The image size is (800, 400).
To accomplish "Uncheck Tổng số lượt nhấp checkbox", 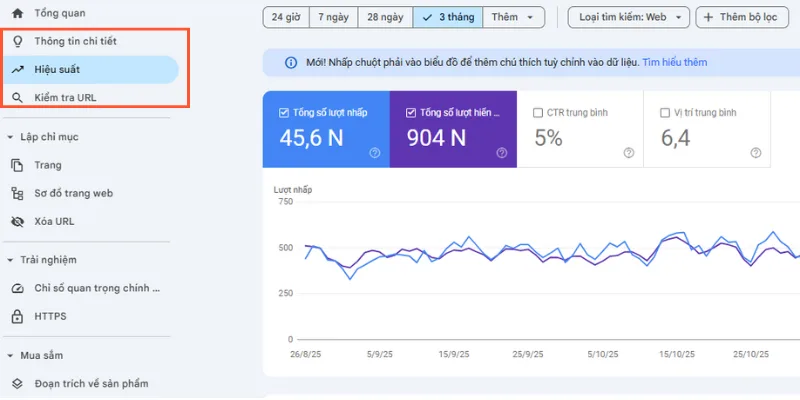I will (284, 113).
